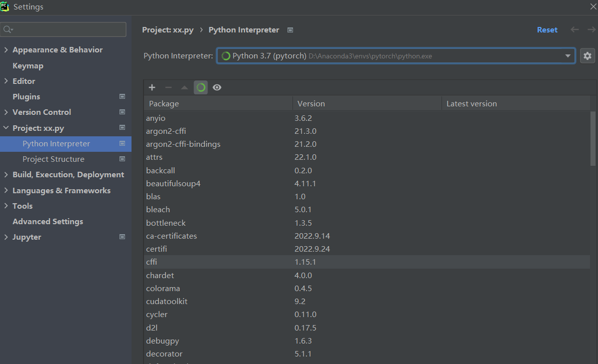Select Python Interpreter in the sidebar
598x364 pixels.
point(65,144)
